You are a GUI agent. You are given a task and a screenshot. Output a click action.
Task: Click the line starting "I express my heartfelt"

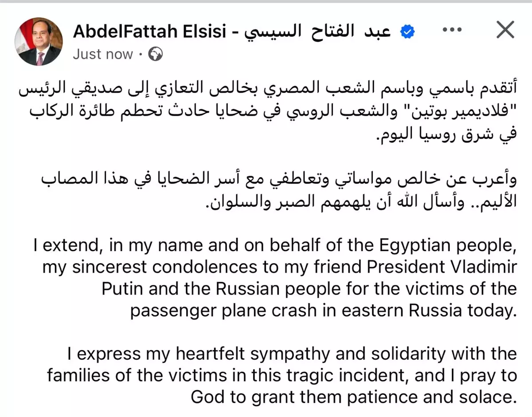pyautogui.click(x=293, y=354)
